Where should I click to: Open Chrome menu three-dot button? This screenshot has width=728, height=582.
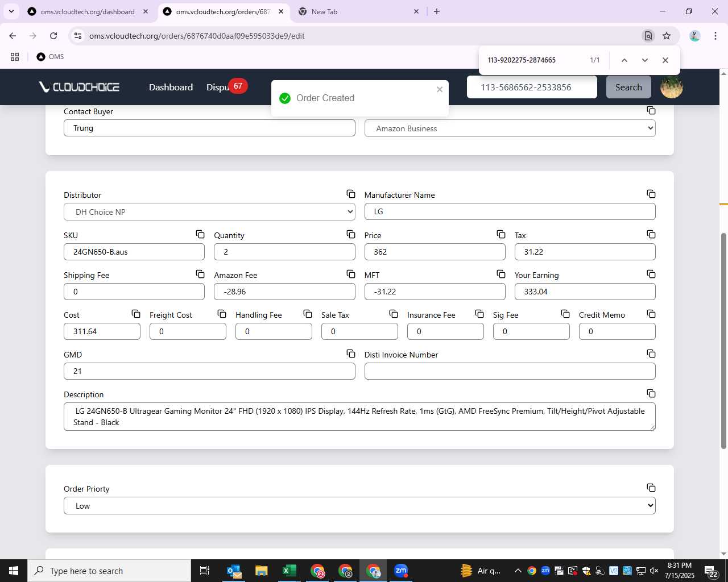715,36
